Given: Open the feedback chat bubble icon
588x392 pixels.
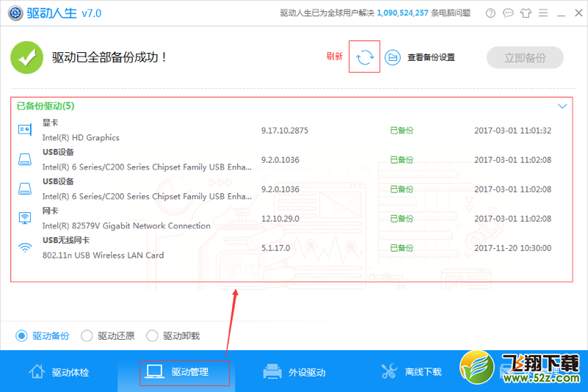Looking at the screenshot, I should 508,13.
